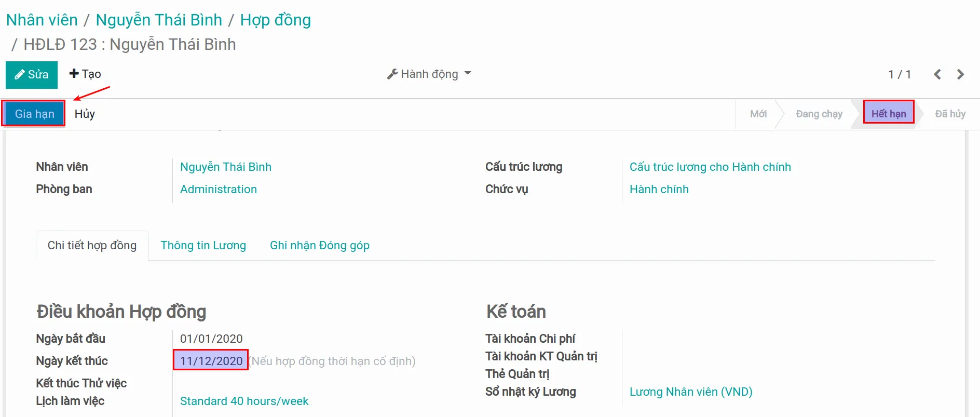
Task: Open Lương Nhân viên (VND) journal link
Action: point(691,392)
